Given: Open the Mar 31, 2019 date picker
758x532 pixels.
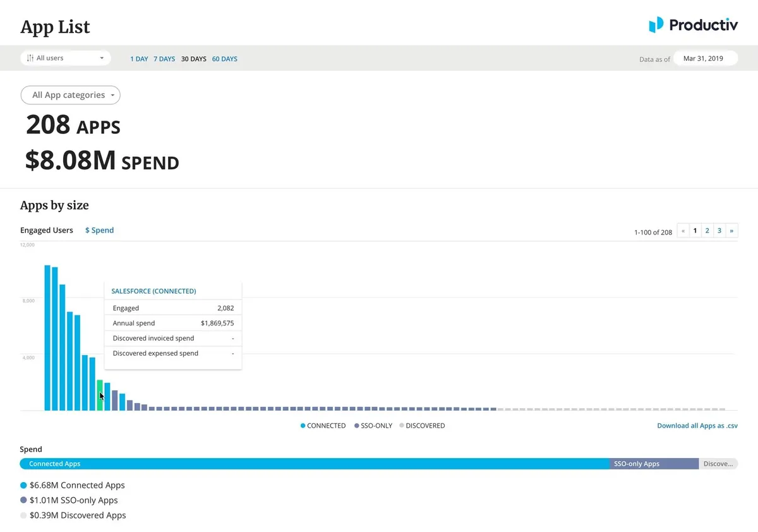Looking at the screenshot, I should tap(706, 58).
